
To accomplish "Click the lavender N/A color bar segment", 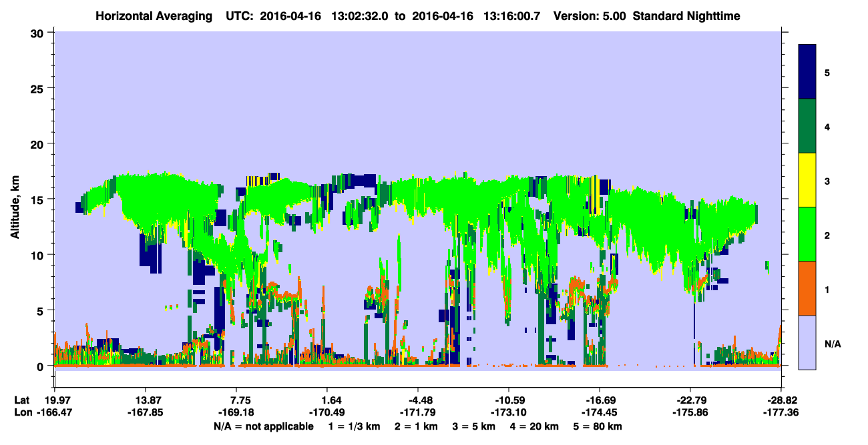I will tap(807, 342).
